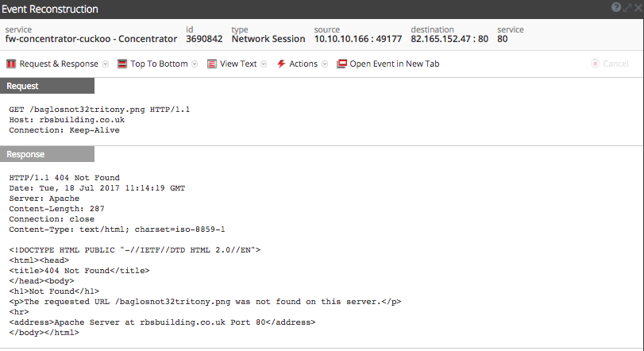Click the View Text icon
Image resolution: width=644 pixels, height=351 pixels.
(212, 64)
